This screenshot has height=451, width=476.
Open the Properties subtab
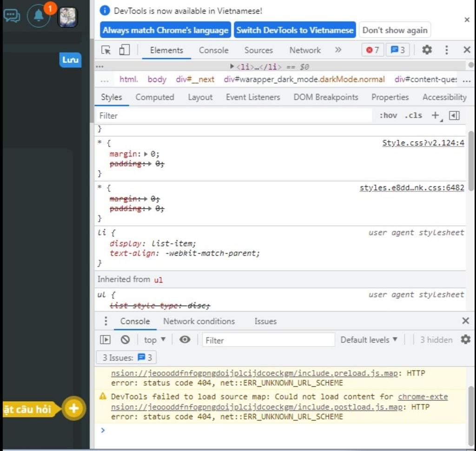tap(390, 98)
